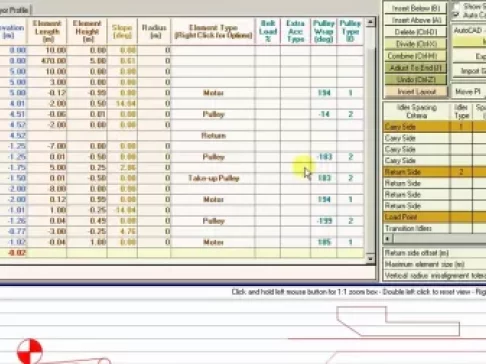This screenshot has height=364, width=486.
Task: Click the Delete (Ctrl-D) button
Action: [x=416, y=32]
